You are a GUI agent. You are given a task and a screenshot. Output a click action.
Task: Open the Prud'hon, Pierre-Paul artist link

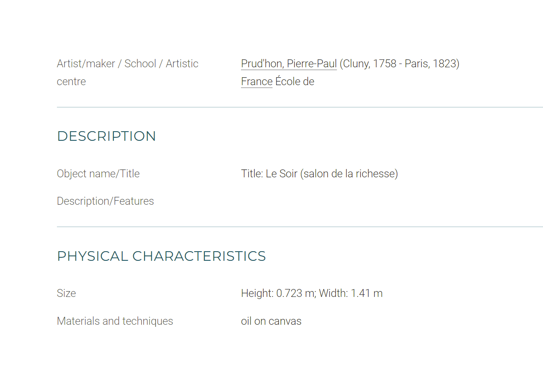click(289, 64)
